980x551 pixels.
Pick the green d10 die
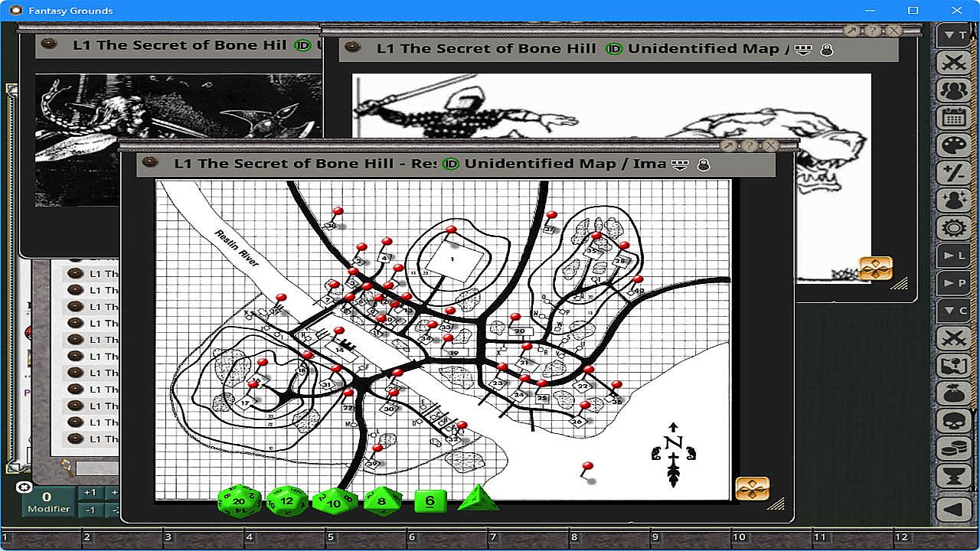pyautogui.click(x=335, y=501)
